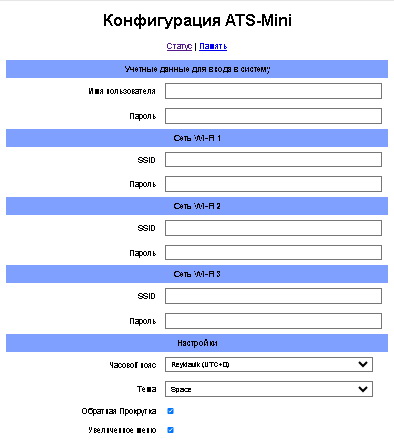This screenshot has width=394, height=440.
Task: Focus SSID field of Wi-Fi network 3
Action: point(273,296)
